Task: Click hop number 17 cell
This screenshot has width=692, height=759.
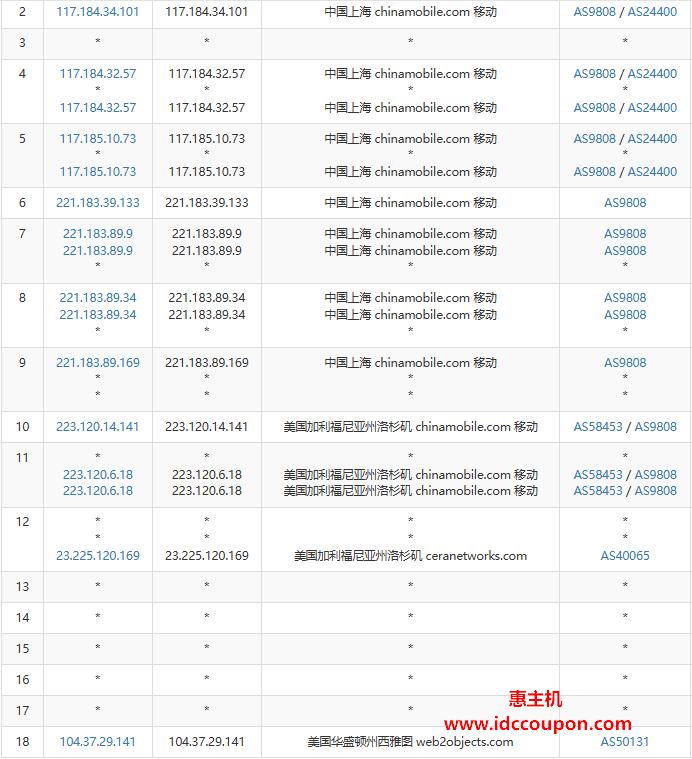Action: pyautogui.click(x=22, y=711)
